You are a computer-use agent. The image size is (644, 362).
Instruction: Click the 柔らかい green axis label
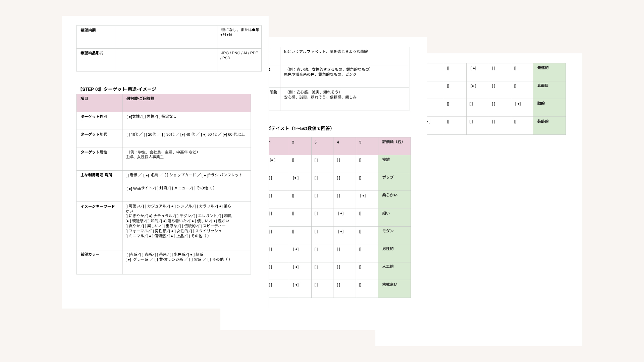[x=394, y=199]
